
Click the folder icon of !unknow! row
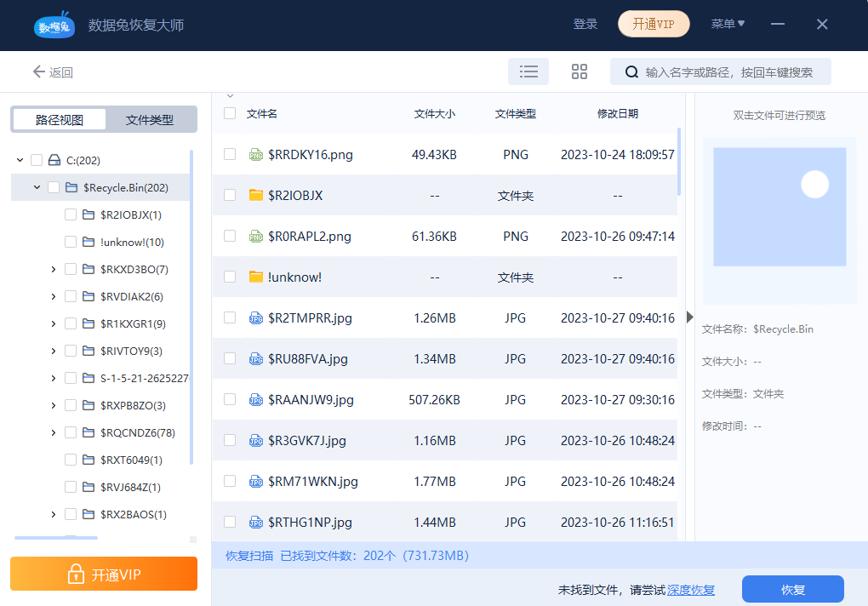point(255,277)
